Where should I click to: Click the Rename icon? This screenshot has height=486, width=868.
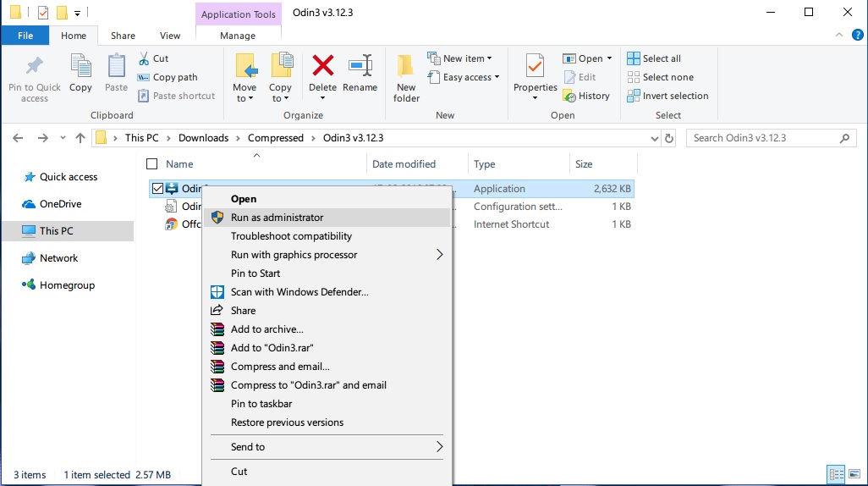coord(360,65)
